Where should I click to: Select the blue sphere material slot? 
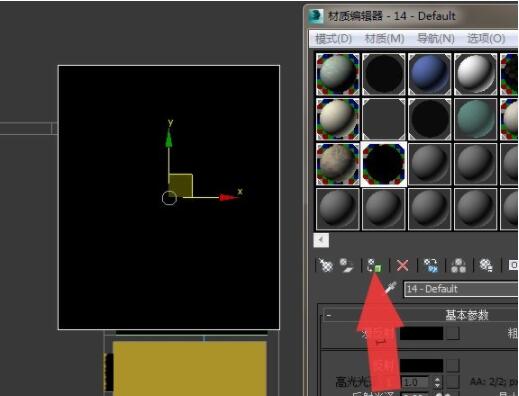430,74
